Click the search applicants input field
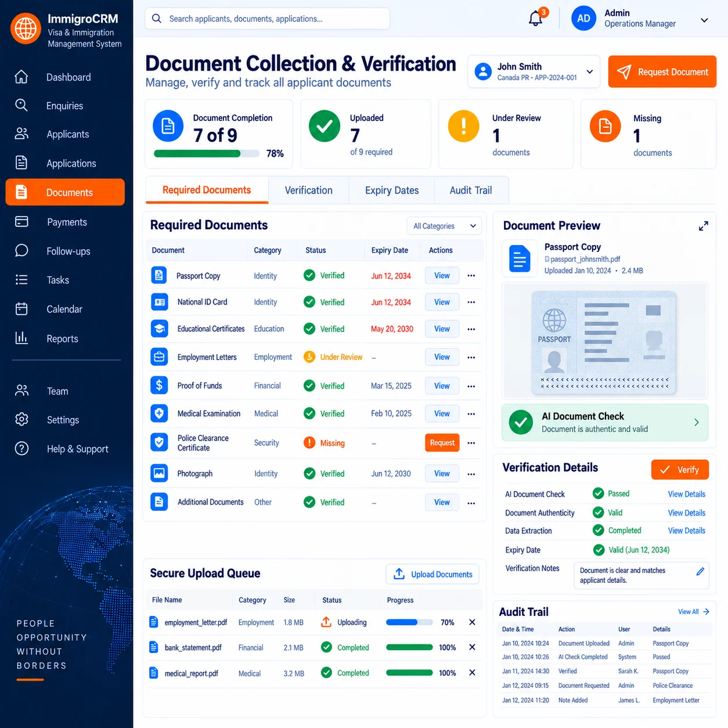The image size is (728, 728). 268,19
